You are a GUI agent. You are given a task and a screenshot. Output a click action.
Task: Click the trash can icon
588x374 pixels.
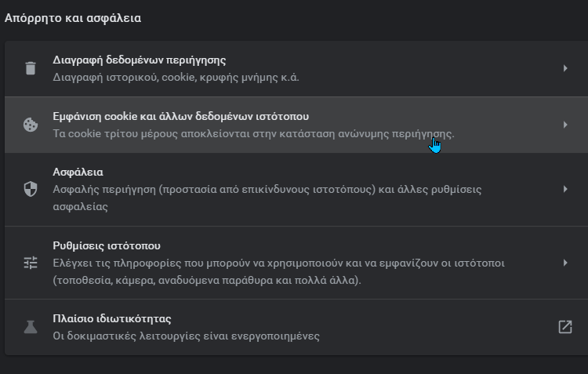click(x=31, y=68)
